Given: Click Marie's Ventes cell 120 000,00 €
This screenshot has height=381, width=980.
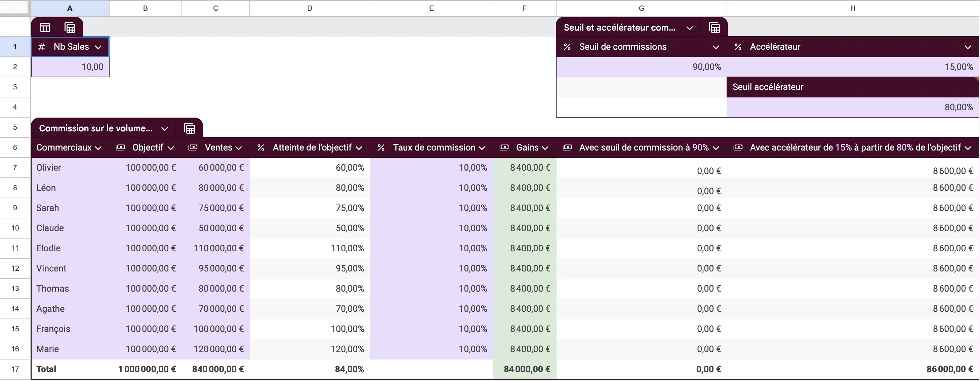Looking at the screenshot, I should pyautogui.click(x=216, y=349).
